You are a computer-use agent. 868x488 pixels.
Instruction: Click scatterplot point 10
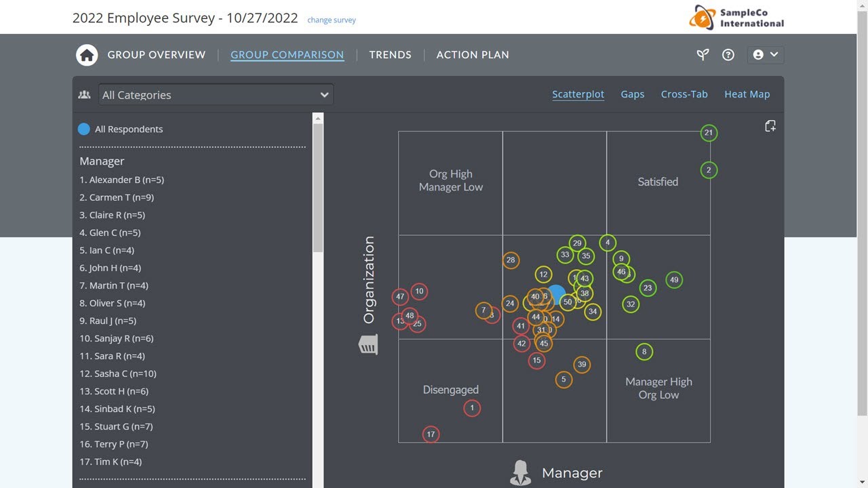coord(419,291)
